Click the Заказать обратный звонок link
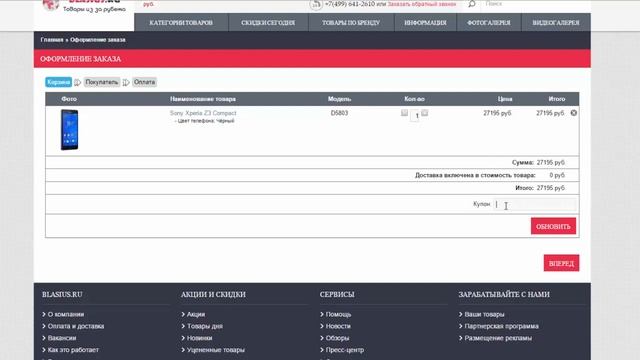The image size is (640, 360). 422,4
